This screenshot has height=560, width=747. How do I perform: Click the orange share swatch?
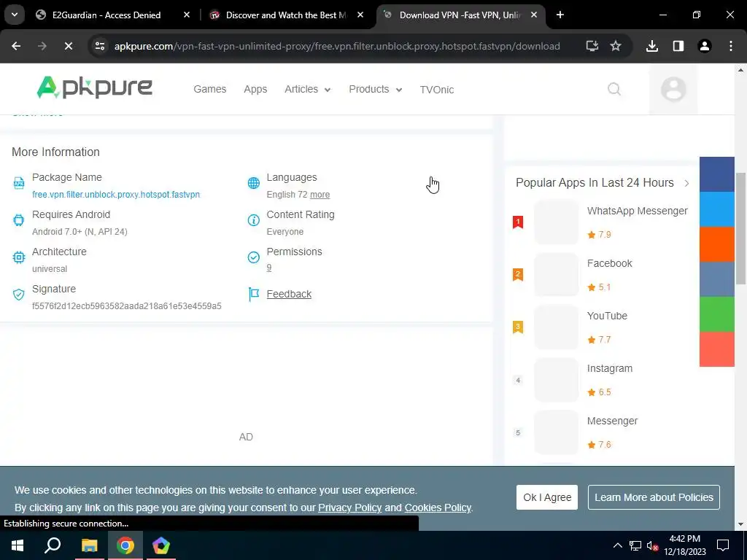716,244
